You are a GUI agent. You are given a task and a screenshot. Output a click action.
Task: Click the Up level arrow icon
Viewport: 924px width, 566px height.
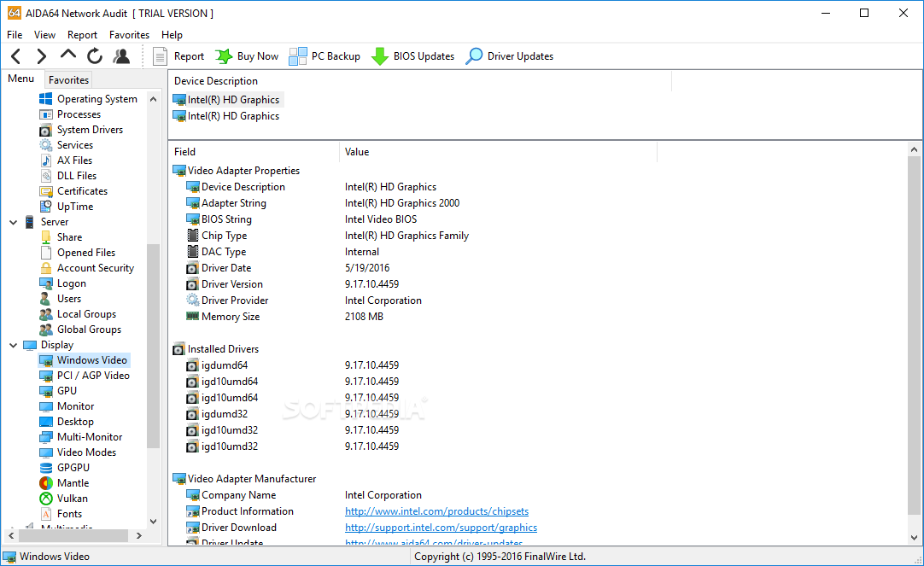[68, 55]
